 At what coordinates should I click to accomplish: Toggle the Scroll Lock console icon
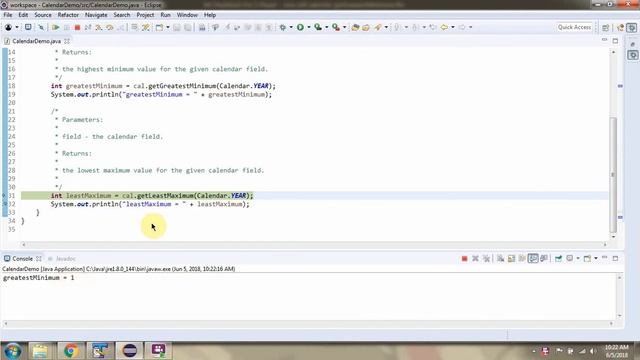coord(511,258)
